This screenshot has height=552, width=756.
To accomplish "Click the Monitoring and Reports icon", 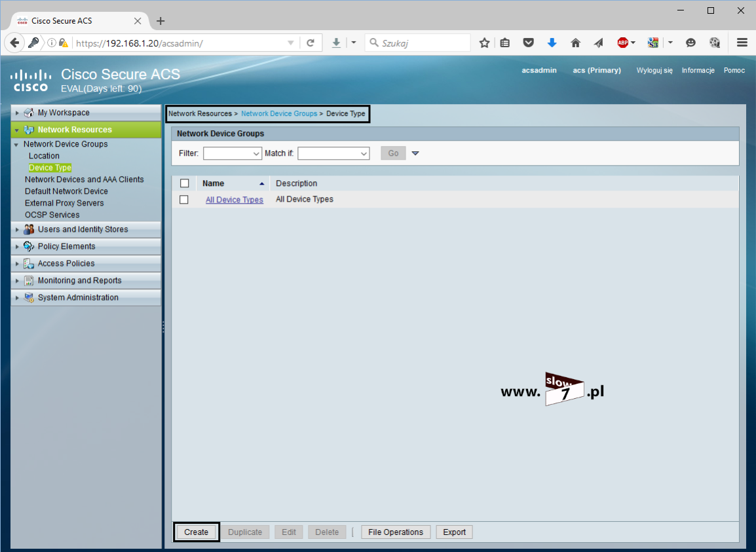I will [29, 280].
